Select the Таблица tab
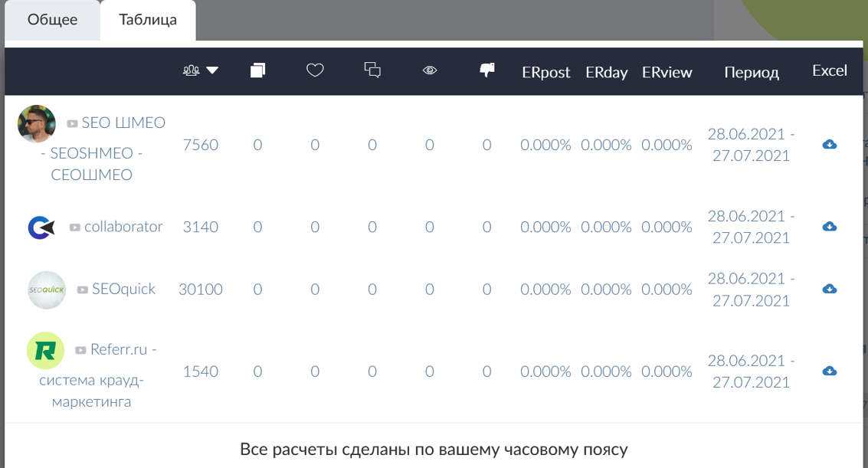The width and height of the screenshot is (868, 468). tap(148, 20)
